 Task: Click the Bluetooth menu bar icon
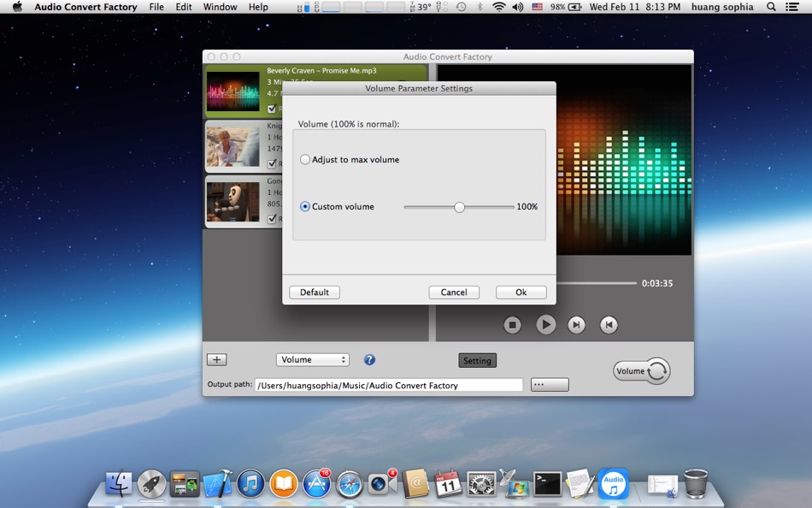pos(480,7)
